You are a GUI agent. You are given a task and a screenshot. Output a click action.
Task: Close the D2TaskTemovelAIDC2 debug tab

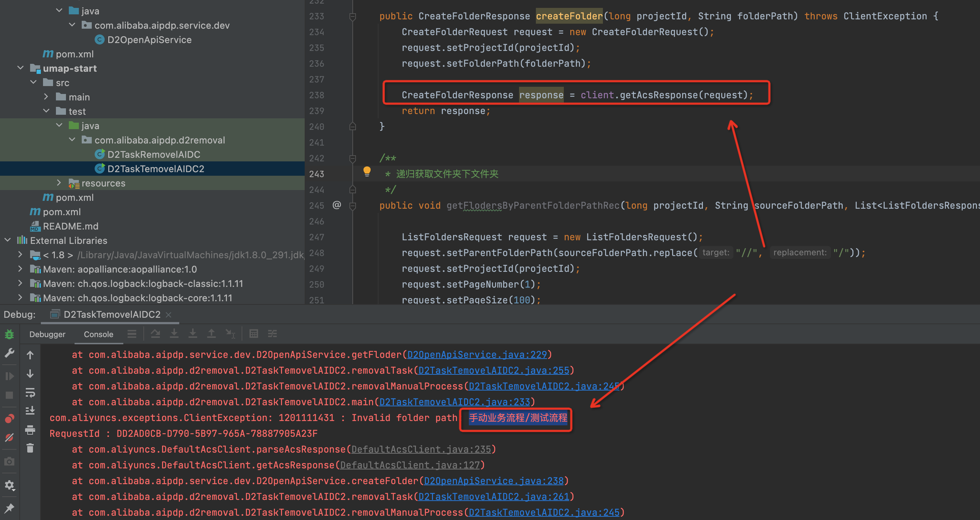(x=168, y=315)
